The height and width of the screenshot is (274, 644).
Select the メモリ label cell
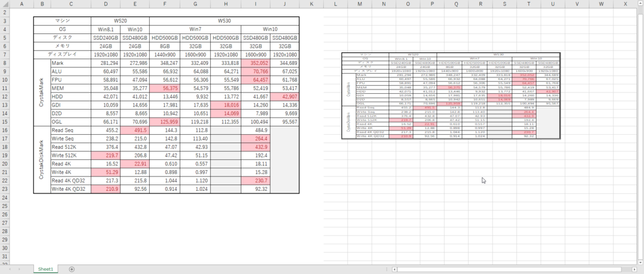[62, 47]
